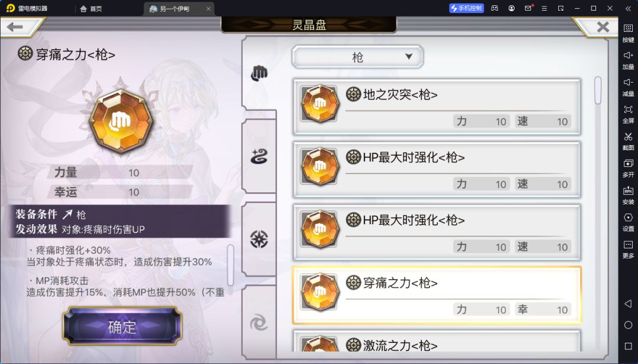
Task: Confirm with the 确定 button
Action: click(122, 327)
